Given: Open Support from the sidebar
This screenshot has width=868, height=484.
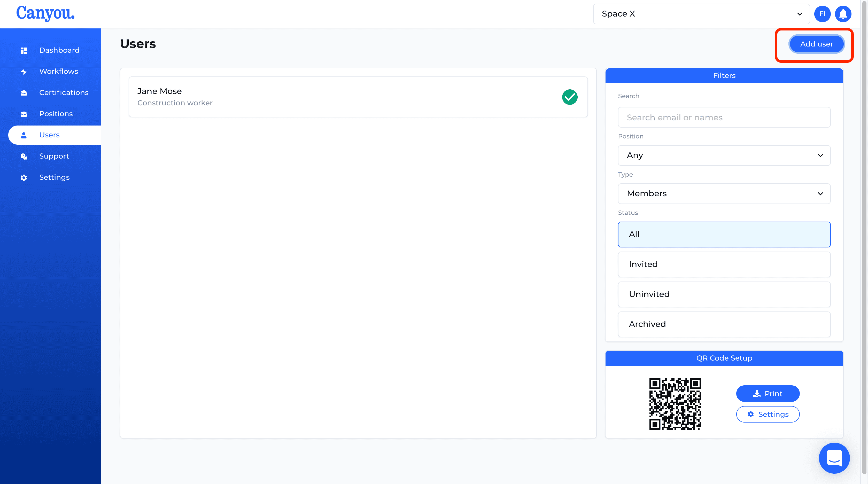Looking at the screenshot, I should (x=54, y=156).
